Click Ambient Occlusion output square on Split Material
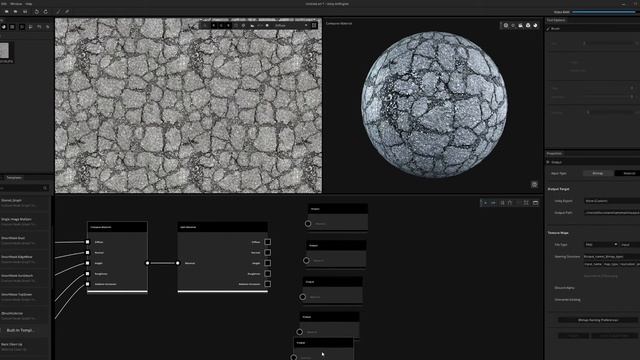The height and width of the screenshot is (360, 640). (267, 284)
